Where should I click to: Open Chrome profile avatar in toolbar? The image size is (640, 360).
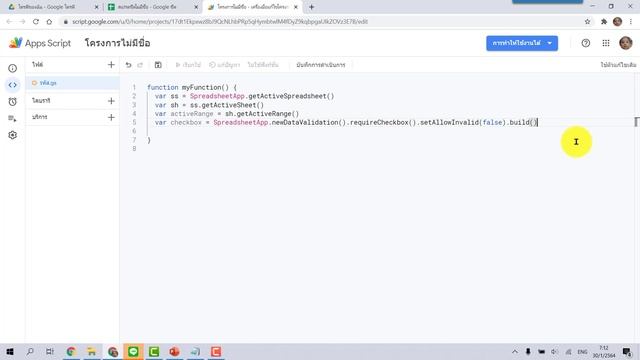[x=617, y=22]
